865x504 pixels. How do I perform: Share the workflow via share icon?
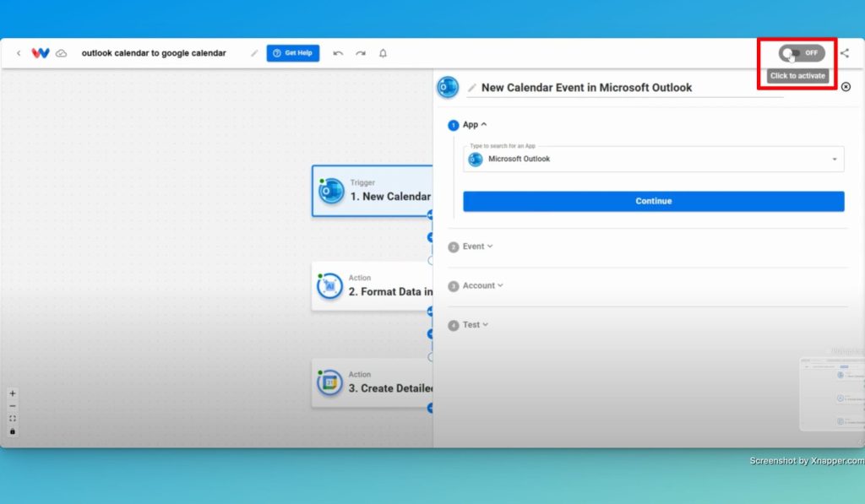pos(845,53)
